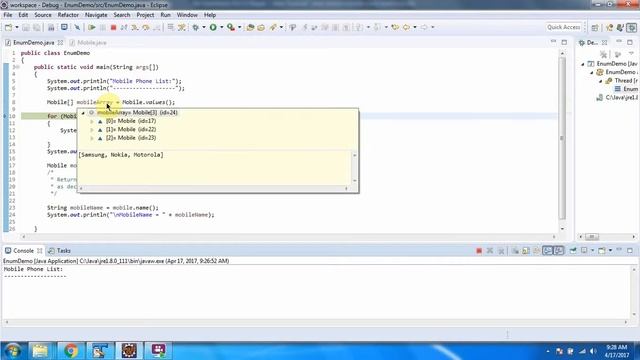Click the Windows Start button
This screenshot has height=360, width=640.
12,351
